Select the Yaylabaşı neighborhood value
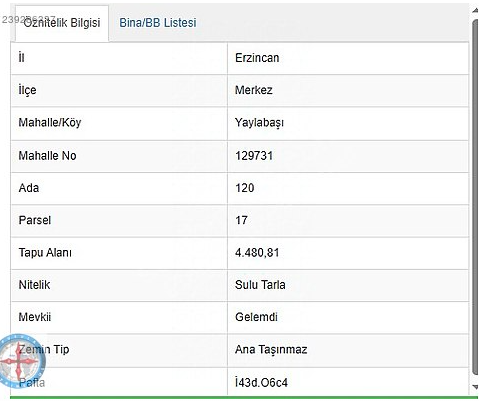The height and width of the screenshot is (401, 479). point(259,123)
